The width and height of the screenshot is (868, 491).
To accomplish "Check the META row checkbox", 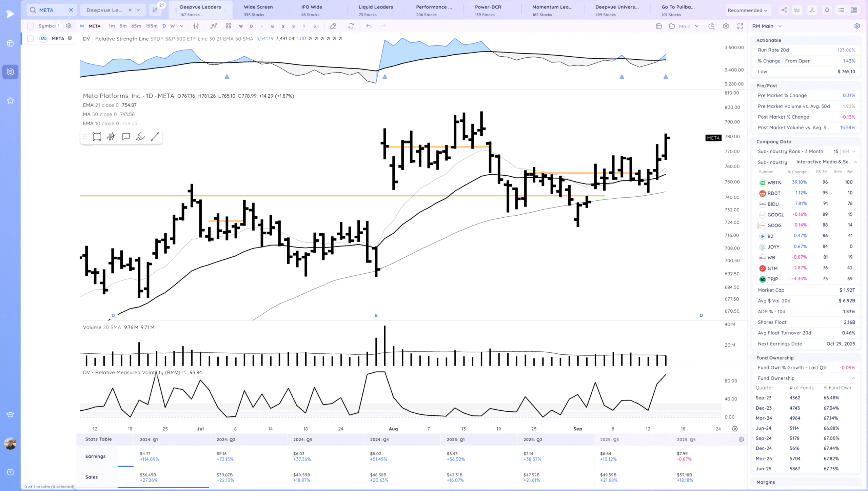I will pos(31,39).
